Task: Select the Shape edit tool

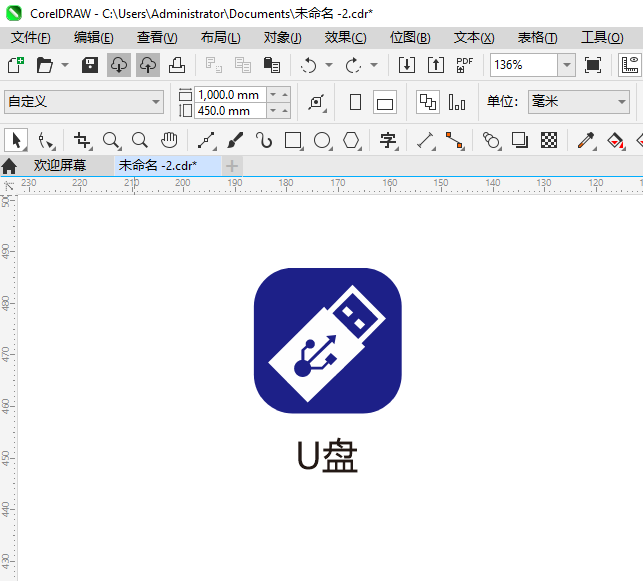Action: pos(46,141)
